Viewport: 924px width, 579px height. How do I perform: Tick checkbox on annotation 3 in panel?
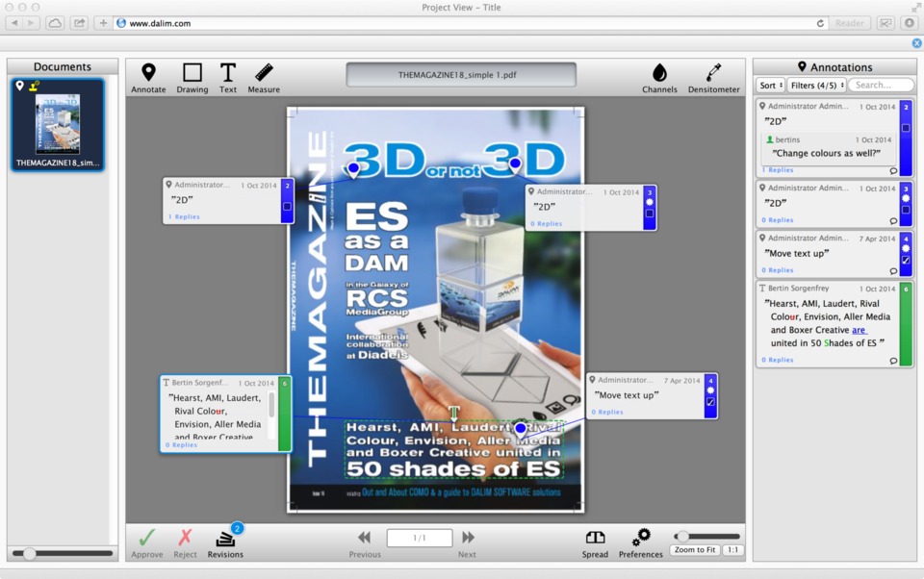pos(906,210)
